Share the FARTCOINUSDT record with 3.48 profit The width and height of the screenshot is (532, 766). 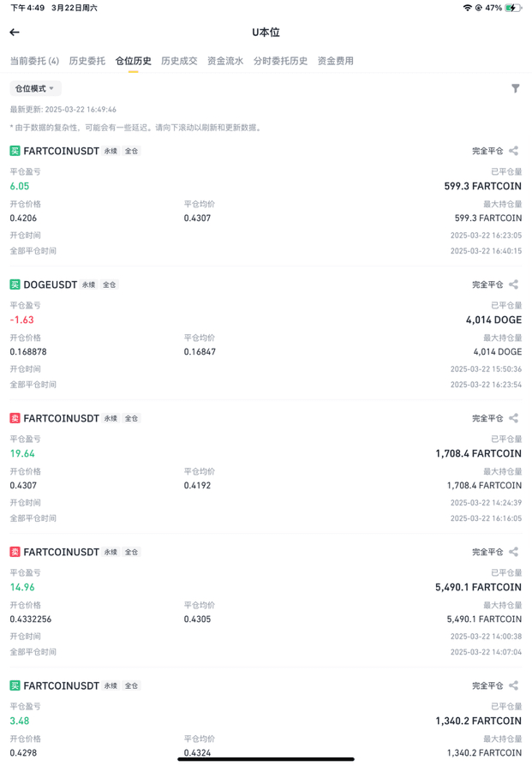coord(513,685)
